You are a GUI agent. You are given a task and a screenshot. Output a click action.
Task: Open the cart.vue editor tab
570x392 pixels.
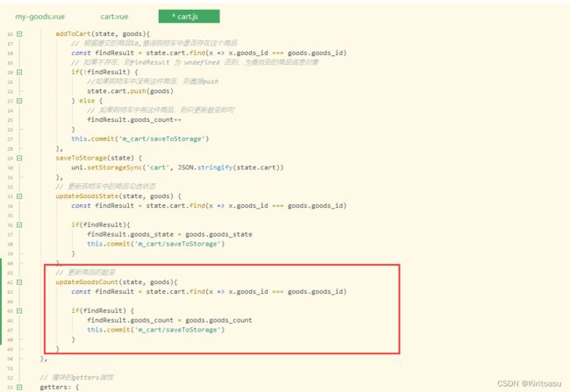pos(112,17)
